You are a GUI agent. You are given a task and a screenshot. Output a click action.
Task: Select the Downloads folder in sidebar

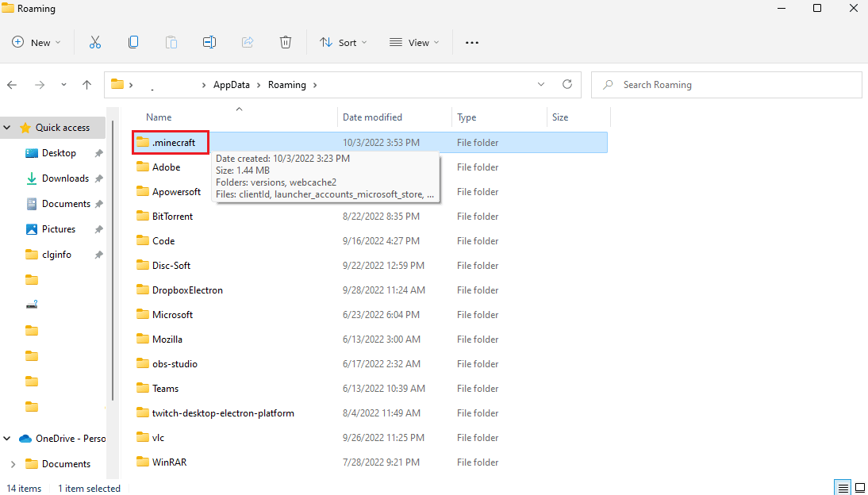coord(65,178)
